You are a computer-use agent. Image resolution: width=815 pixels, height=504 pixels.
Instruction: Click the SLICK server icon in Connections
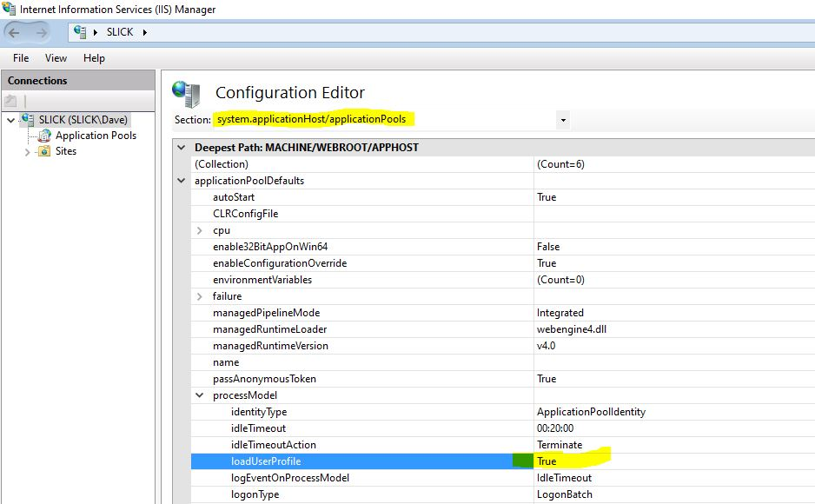click(x=28, y=119)
